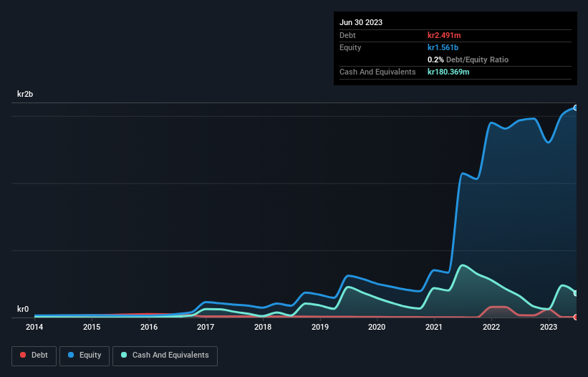Click the Jun 30 2023 tooltip date
Screen dimensions: 588x377
click(361, 22)
